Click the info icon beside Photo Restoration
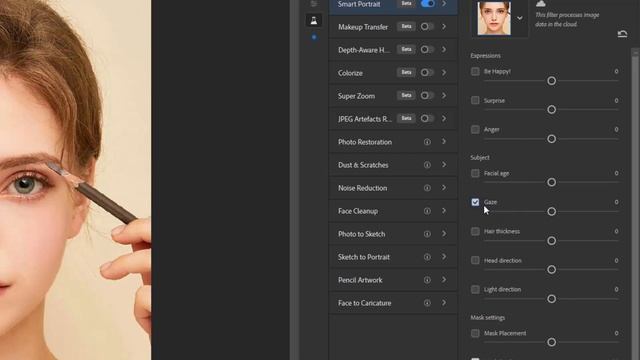The height and width of the screenshot is (360, 640). coord(427,142)
